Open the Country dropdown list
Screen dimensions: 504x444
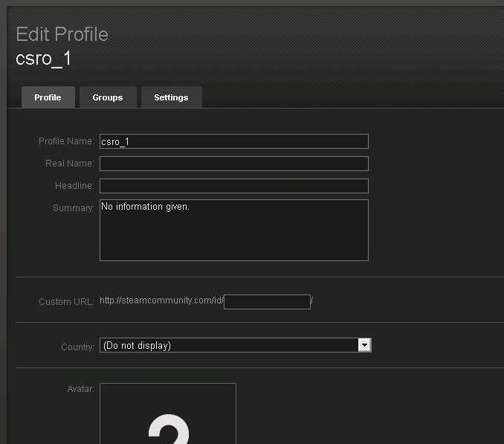[236, 345]
